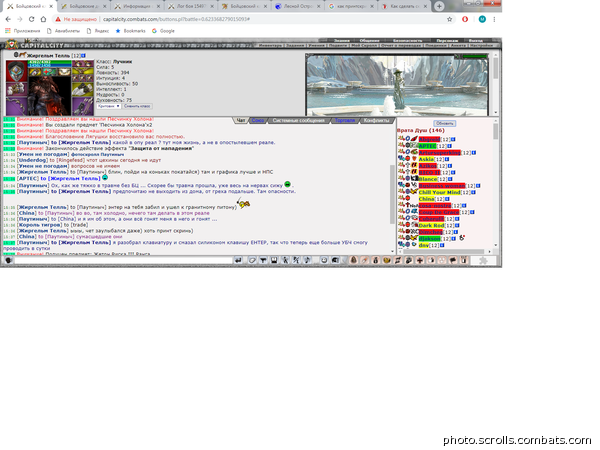Image resolution: width=600 pixels, height=450 pixels.
Task: Click the helmet equipment slot of character
Action: [x=16, y=71]
